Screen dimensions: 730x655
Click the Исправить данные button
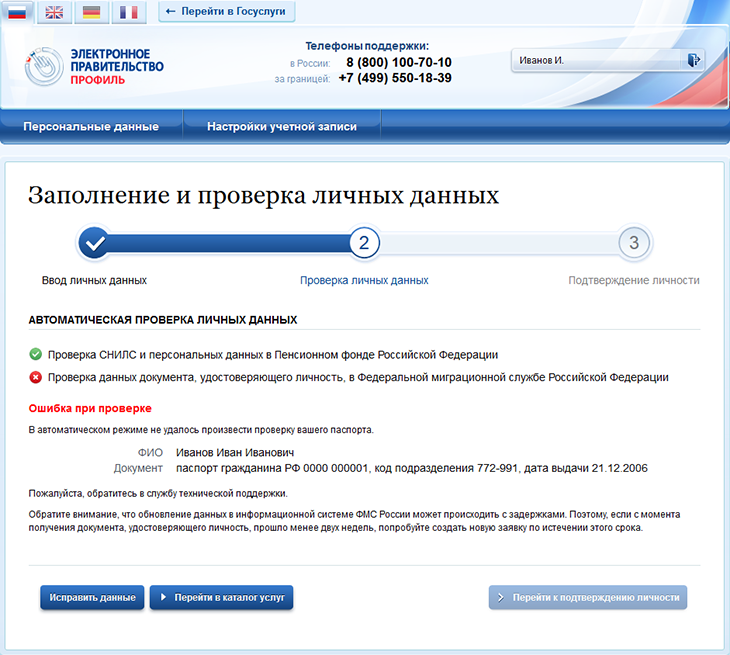click(x=92, y=597)
